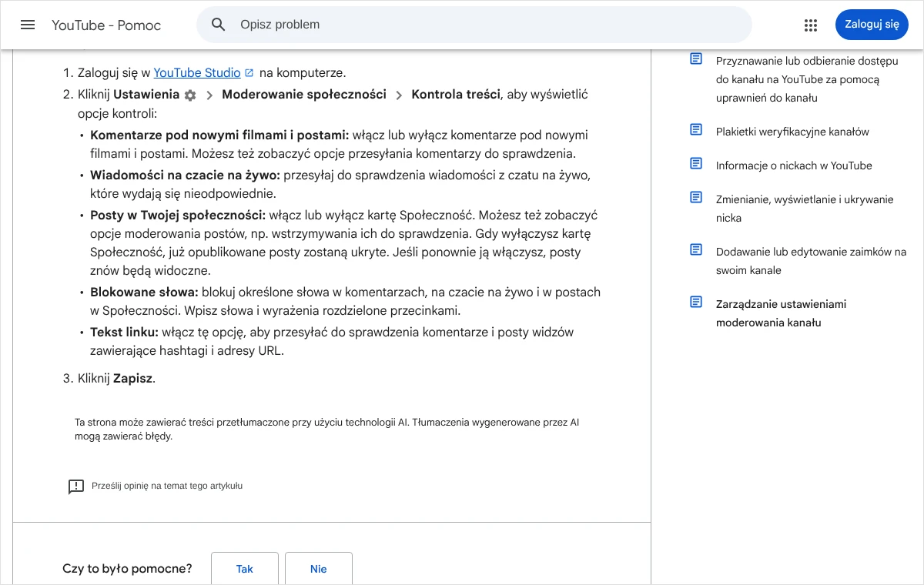Click the Zaloguj się button
The height and width of the screenshot is (585, 924).
coord(872,24)
